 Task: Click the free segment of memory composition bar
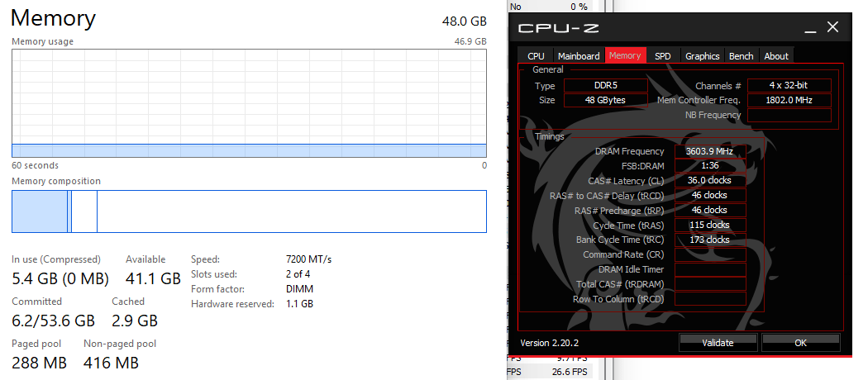292,211
